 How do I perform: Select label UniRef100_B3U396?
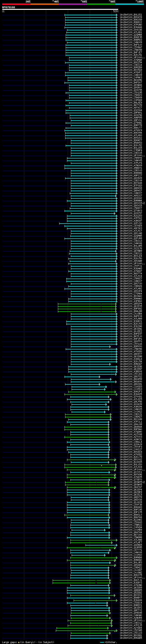click(x=131, y=326)
